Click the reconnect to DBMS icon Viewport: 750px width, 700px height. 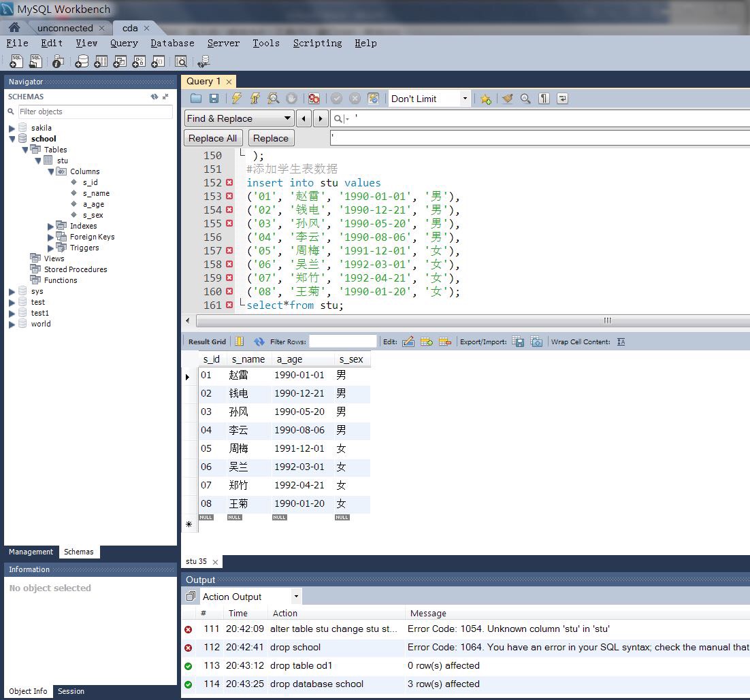pyautogui.click(x=203, y=62)
